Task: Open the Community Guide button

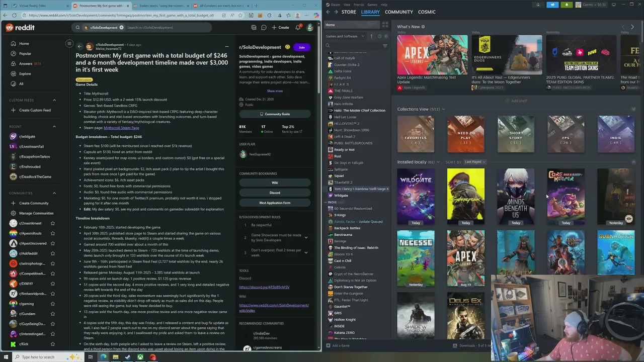Action: pyautogui.click(x=275, y=114)
